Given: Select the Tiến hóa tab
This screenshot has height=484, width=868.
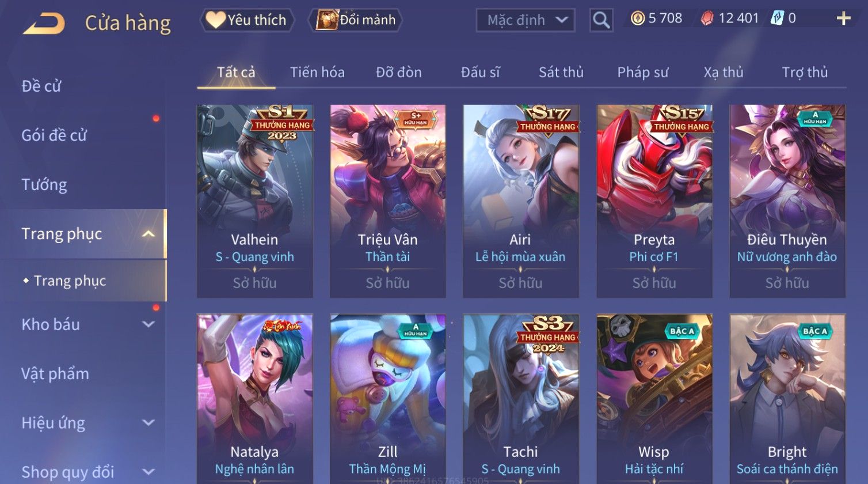Looking at the screenshot, I should 317,72.
